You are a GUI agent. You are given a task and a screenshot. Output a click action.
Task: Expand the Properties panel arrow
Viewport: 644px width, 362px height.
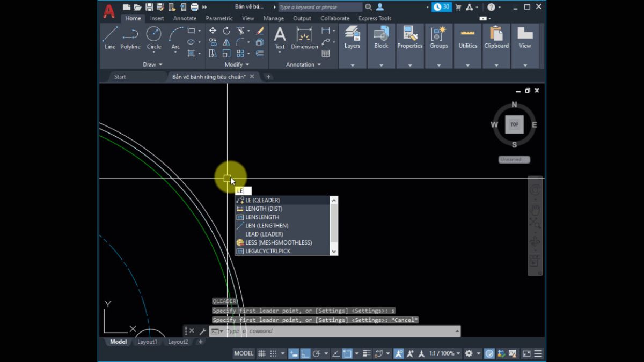[x=410, y=65]
